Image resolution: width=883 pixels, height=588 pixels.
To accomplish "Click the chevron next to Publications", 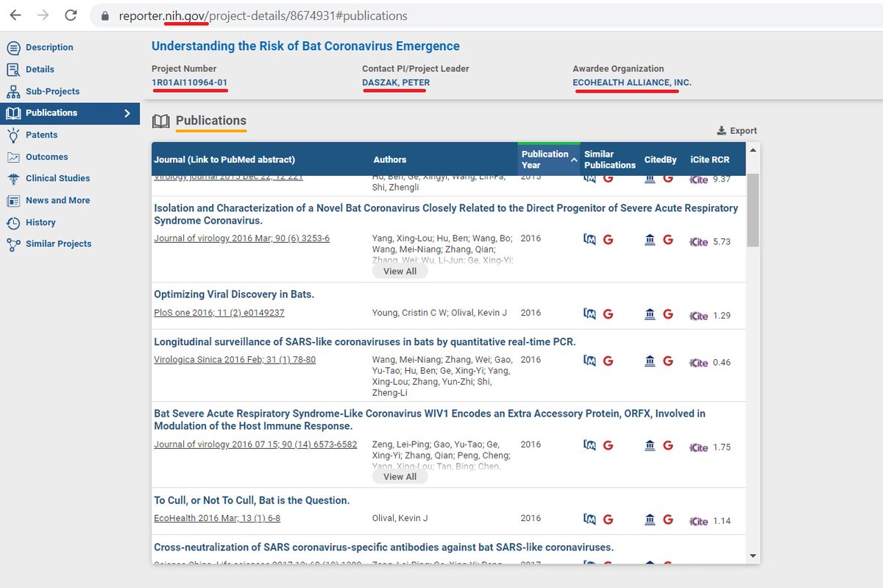I will pyautogui.click(x=127, y=113).
